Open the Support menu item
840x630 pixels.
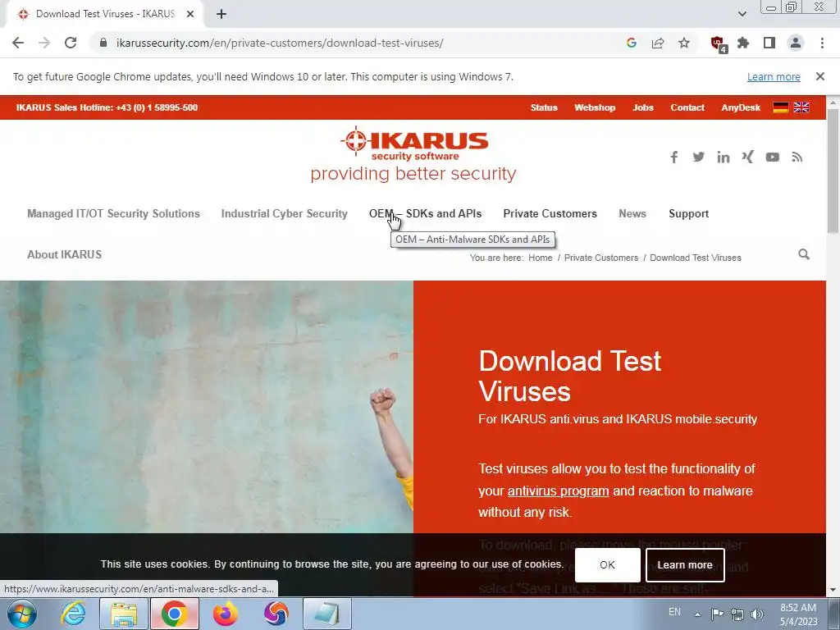688,213
